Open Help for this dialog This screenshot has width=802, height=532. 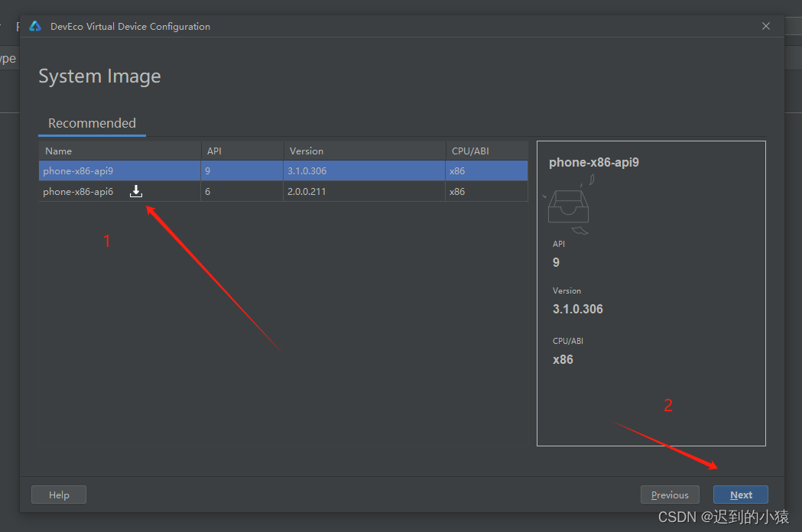[x=59, y=495]
